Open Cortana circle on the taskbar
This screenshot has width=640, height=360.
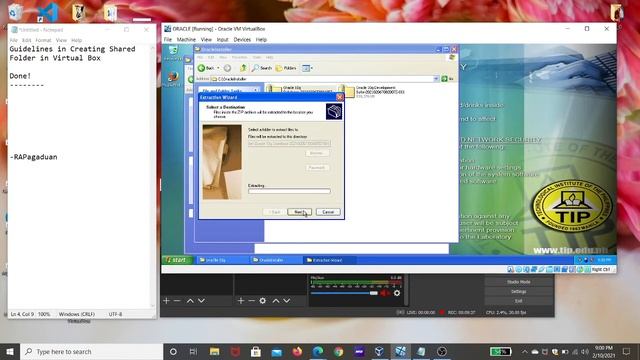click(x=173, y=351)
